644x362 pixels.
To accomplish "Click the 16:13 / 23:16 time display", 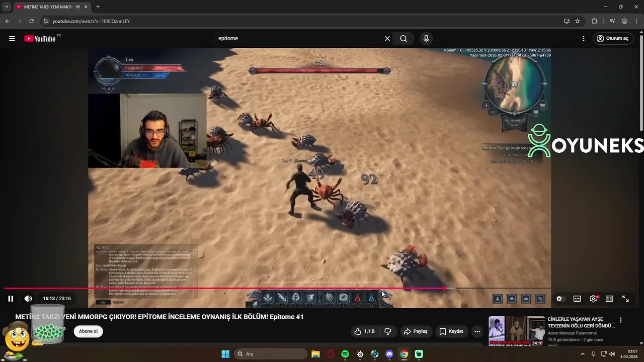I will pos(57,299).
